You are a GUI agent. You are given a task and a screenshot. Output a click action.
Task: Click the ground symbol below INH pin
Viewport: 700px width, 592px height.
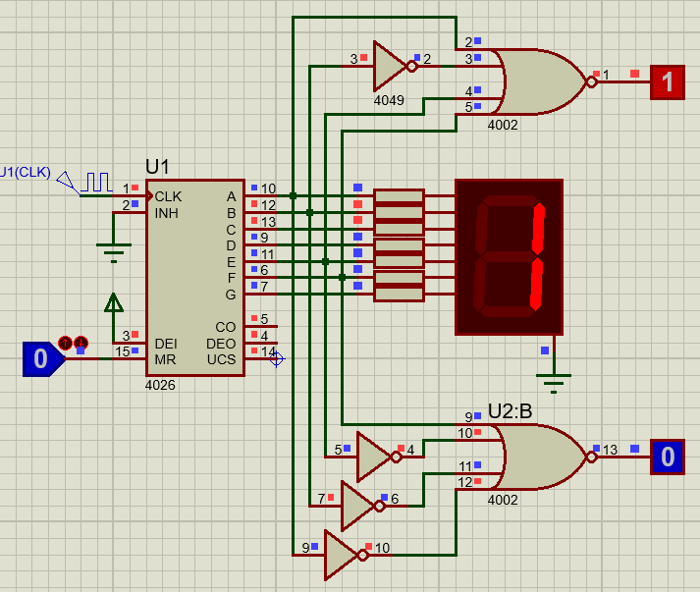coord(114,252)
